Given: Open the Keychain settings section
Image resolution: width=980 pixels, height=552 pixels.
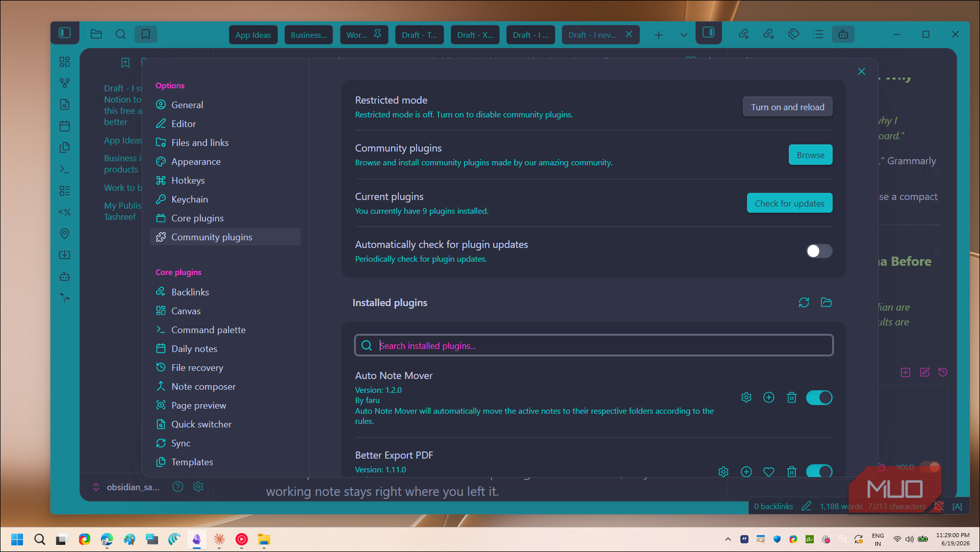Looking at the screenshot, I should [x=225, y=200].
